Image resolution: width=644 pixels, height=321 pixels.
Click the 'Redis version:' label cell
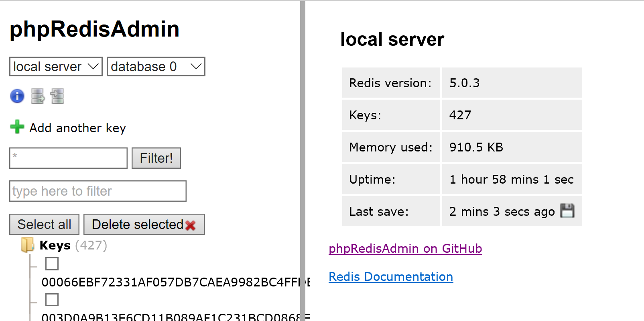[x=391, y=83]
